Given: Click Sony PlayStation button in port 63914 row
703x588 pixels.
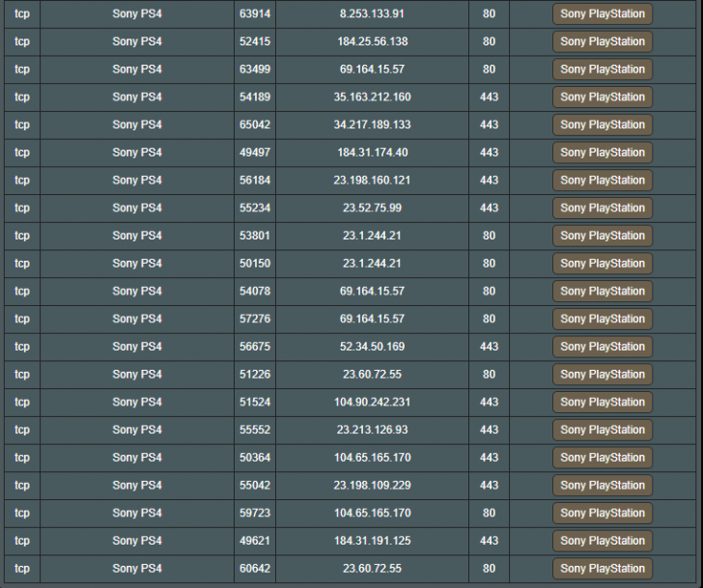Looking at the screenshot, I should [x=603, y=14].
